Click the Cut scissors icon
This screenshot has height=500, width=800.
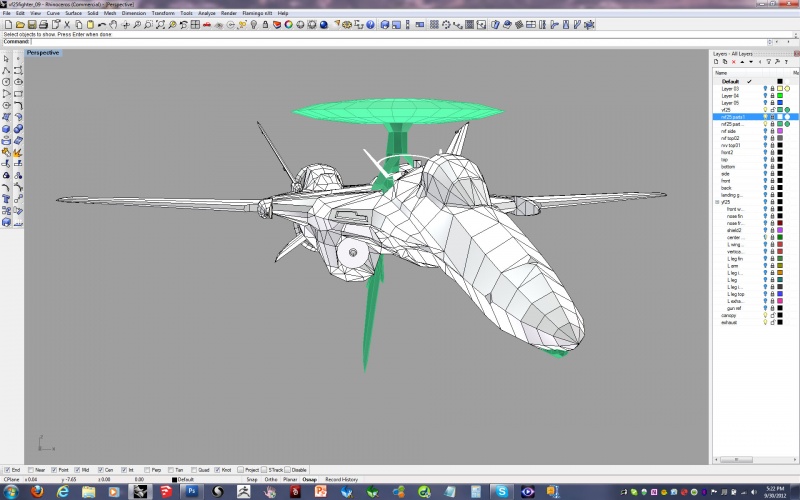67,24
